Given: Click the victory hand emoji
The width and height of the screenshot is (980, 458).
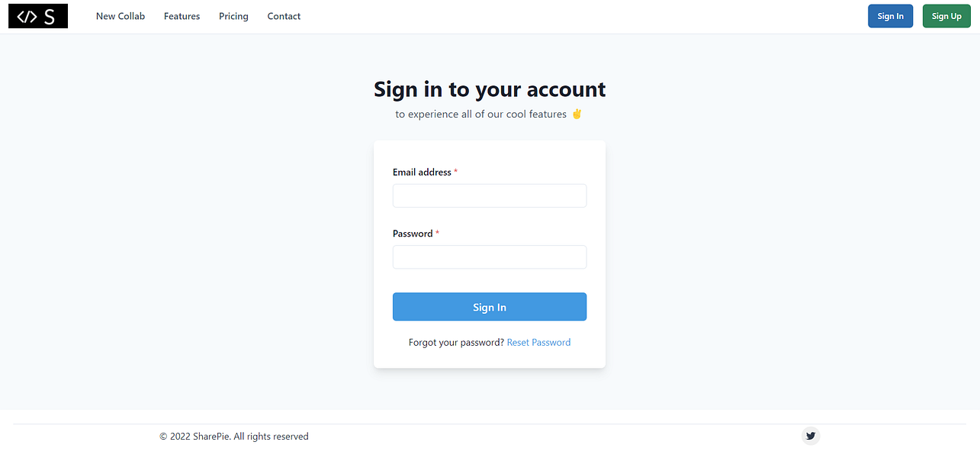Looking at the screenshot, I should coord(577,114).
